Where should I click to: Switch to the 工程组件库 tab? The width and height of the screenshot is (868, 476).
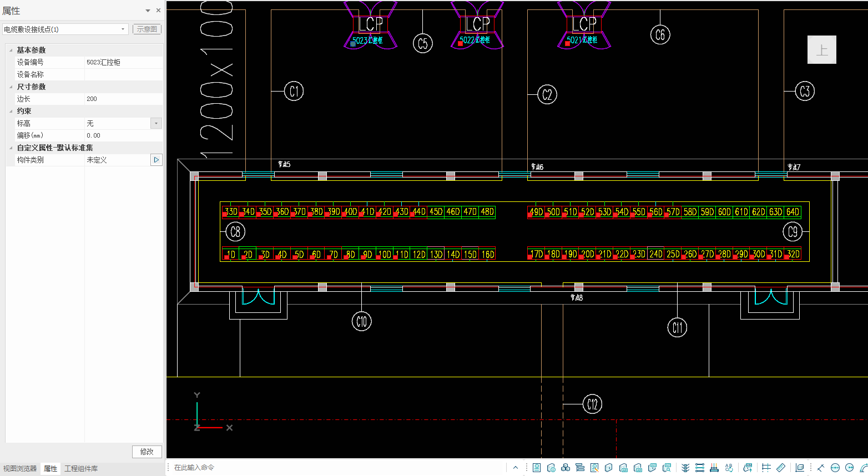click(x=81, y=469)
